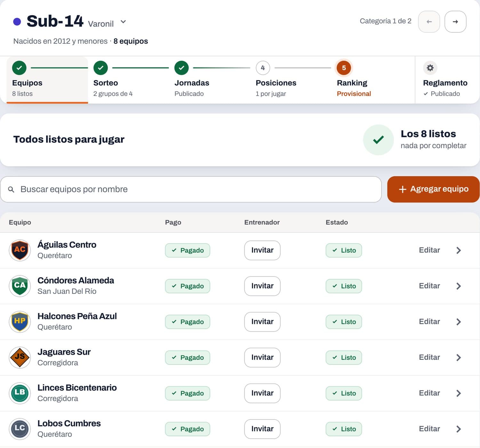Click the Listo status for Lobos Cumbres

point(344,429)
